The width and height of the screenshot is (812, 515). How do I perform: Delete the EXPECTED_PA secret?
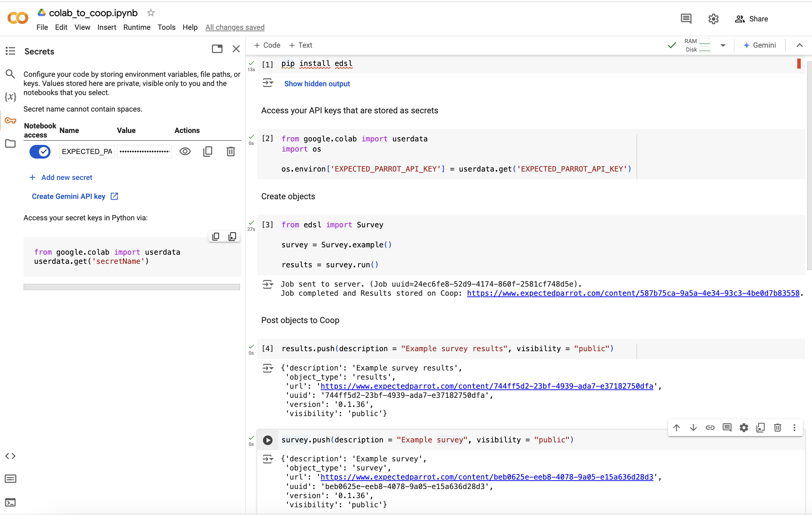231,151
